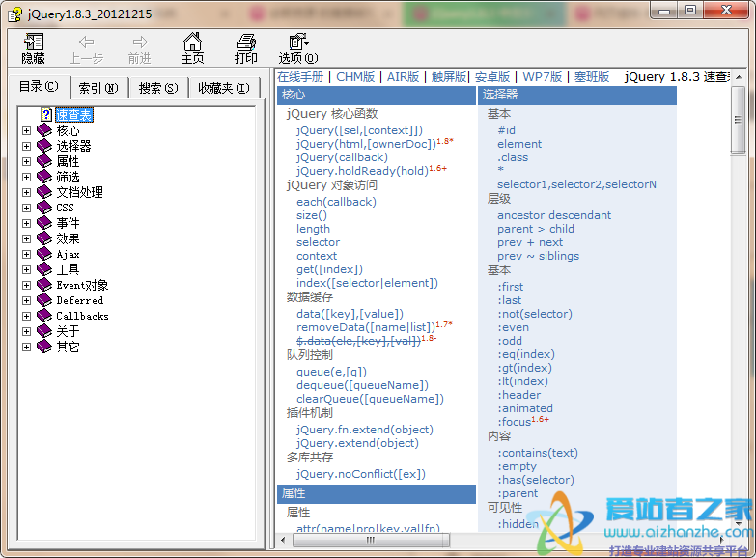
Task: Click the vertical scrollbar thumb of content pane
Action: [x=738, y=120]
